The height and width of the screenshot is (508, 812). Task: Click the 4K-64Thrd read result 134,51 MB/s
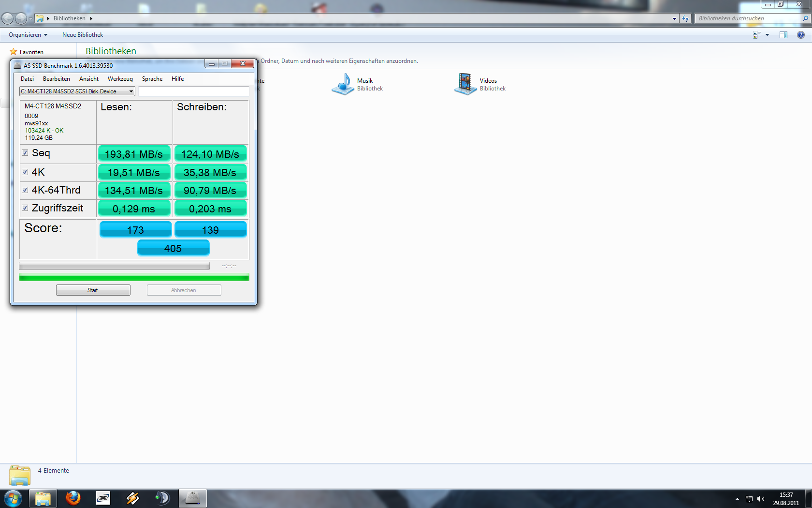[134, 190]
